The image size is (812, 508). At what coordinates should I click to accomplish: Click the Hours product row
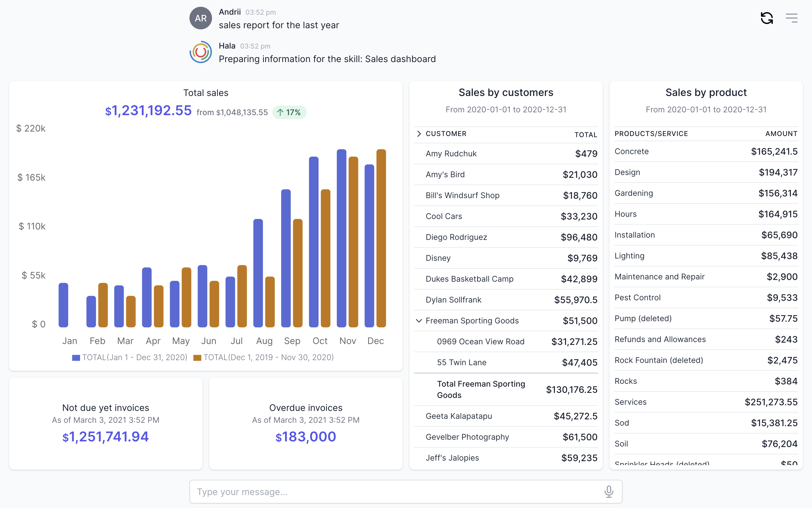pyautogui.click(x=706, y=214)
